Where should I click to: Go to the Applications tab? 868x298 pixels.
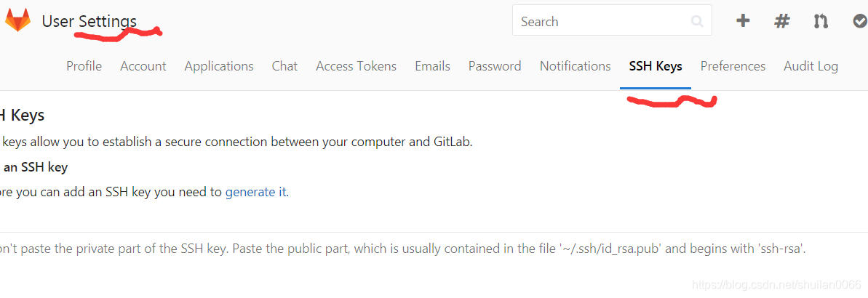pos(219,66)
